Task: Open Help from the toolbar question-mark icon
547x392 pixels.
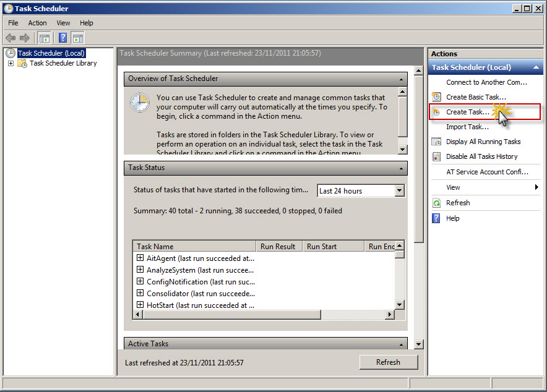Action: click(x=62, y=38)
